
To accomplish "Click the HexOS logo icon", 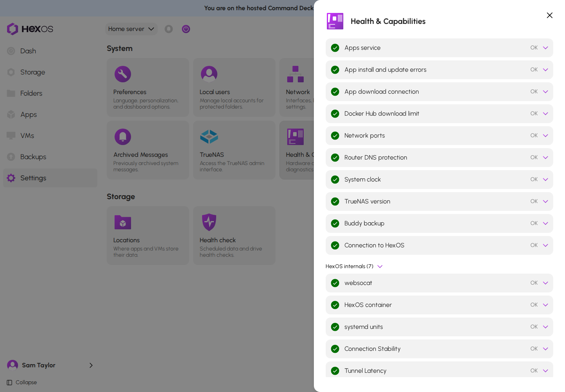I will [13, 29].
